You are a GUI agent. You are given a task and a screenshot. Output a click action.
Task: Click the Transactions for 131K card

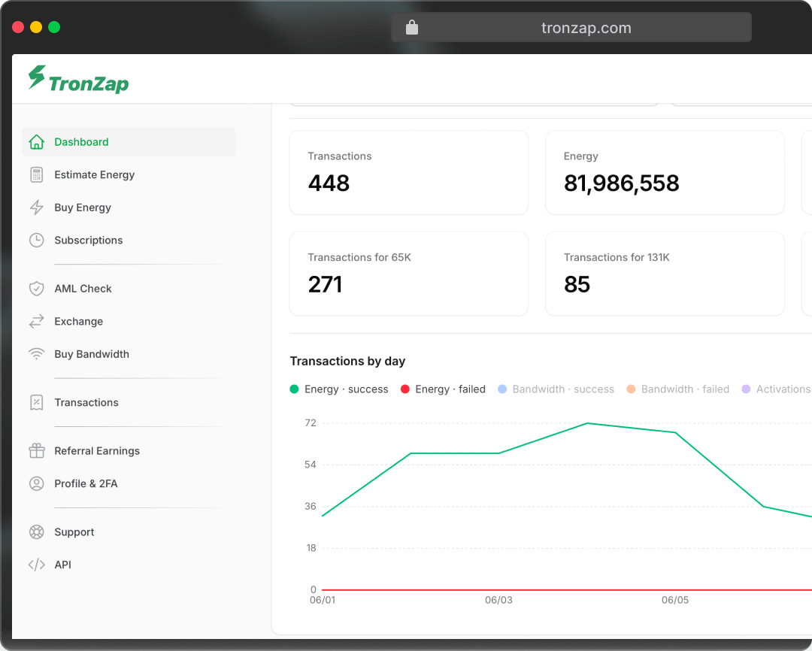665,274
